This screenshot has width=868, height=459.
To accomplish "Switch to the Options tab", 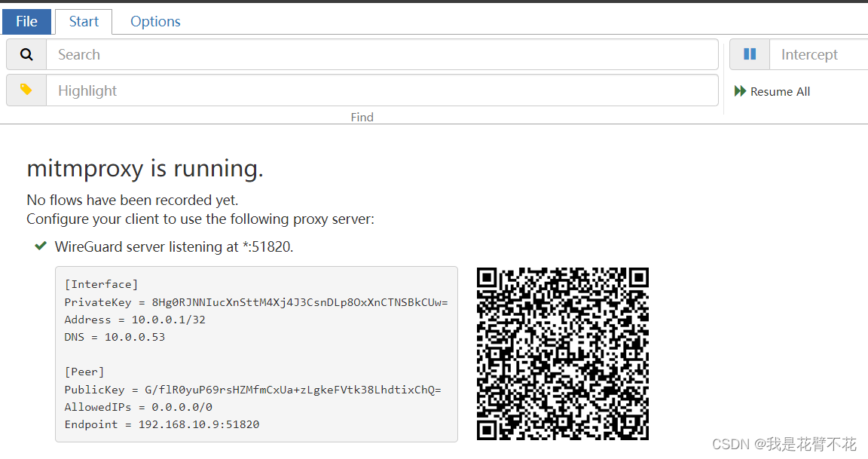I will point(154,21).
